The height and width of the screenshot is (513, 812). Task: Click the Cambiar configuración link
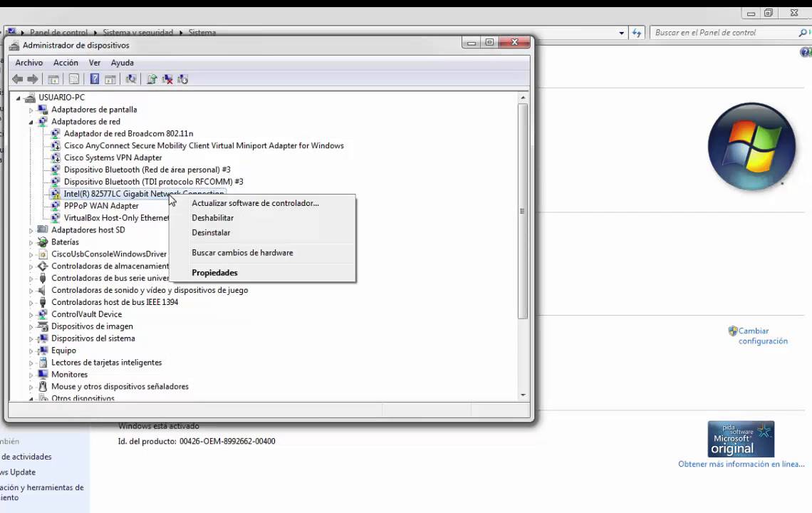pos(762,336)
